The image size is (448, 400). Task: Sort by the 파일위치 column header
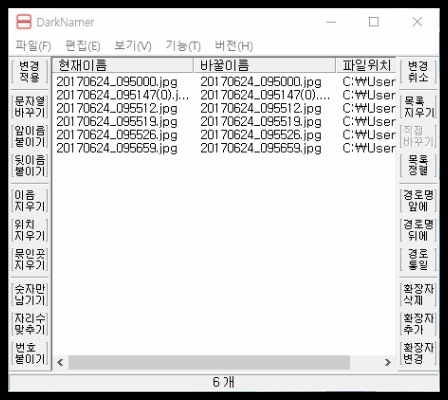click(x=366, y=65)
